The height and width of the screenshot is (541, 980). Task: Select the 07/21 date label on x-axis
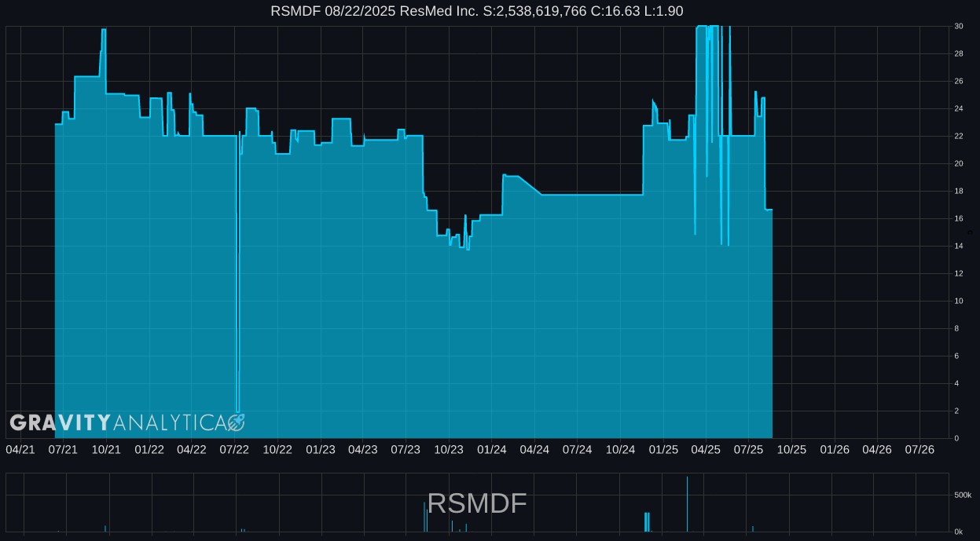tap(63, 449)
